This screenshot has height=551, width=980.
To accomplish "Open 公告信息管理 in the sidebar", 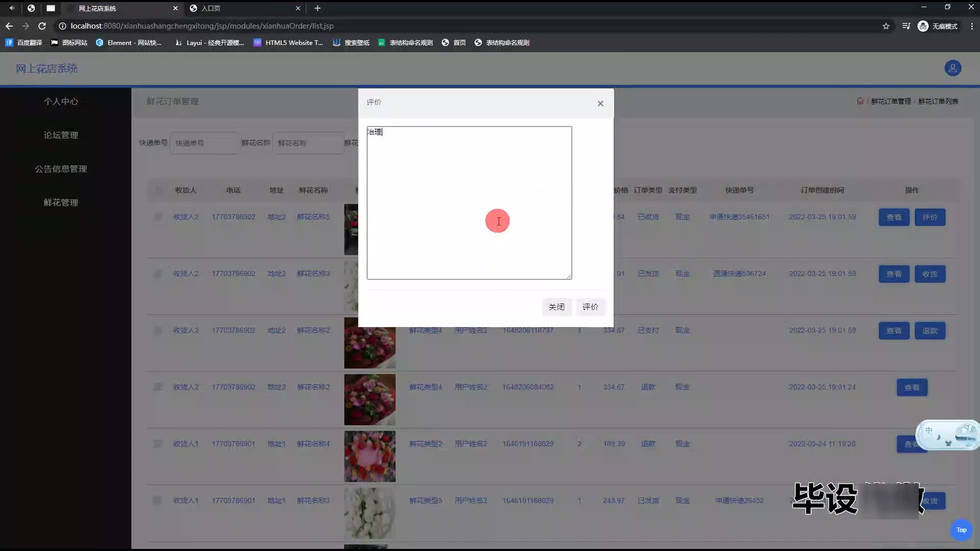I will click(61, 169).
